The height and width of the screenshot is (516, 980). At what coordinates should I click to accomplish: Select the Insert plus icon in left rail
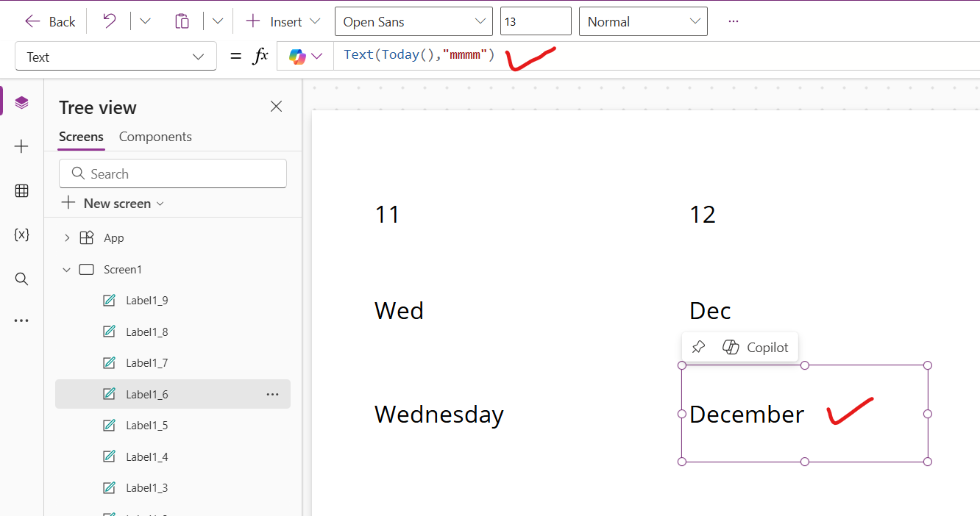coord(21,146)
